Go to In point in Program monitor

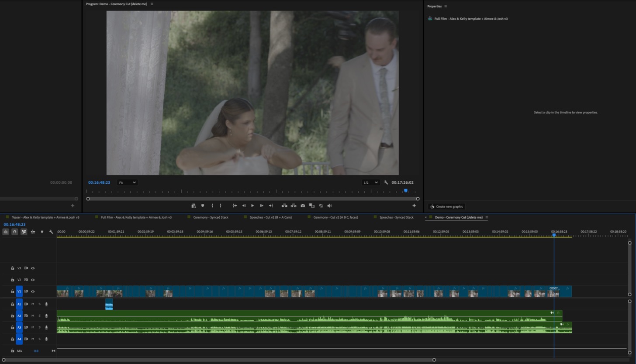[x=235, y=206]
